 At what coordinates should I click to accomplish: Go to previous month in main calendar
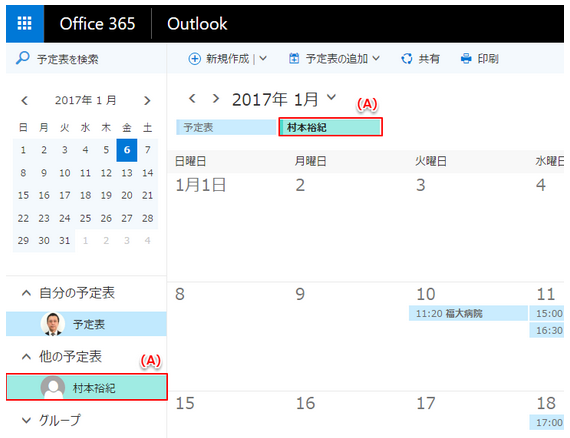192,98
